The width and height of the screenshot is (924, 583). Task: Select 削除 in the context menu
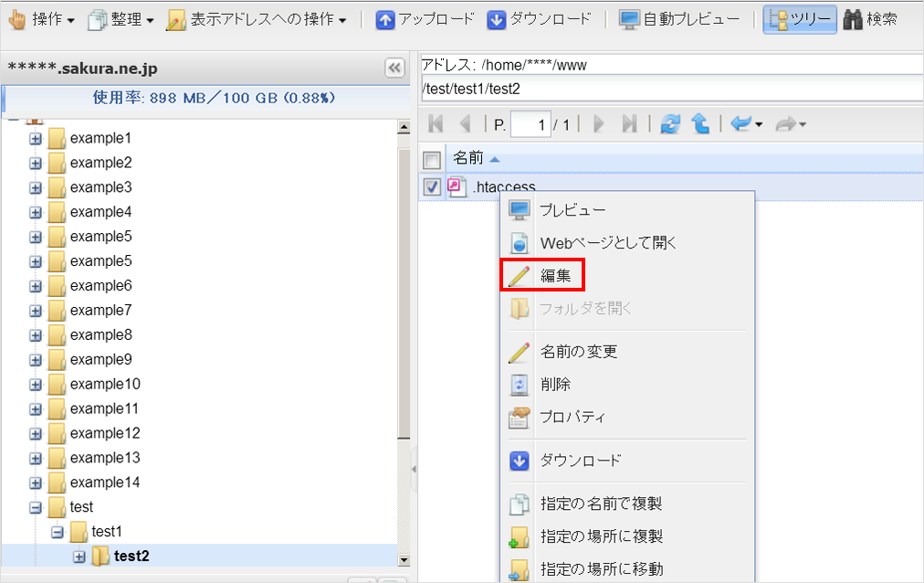point(555,385)
